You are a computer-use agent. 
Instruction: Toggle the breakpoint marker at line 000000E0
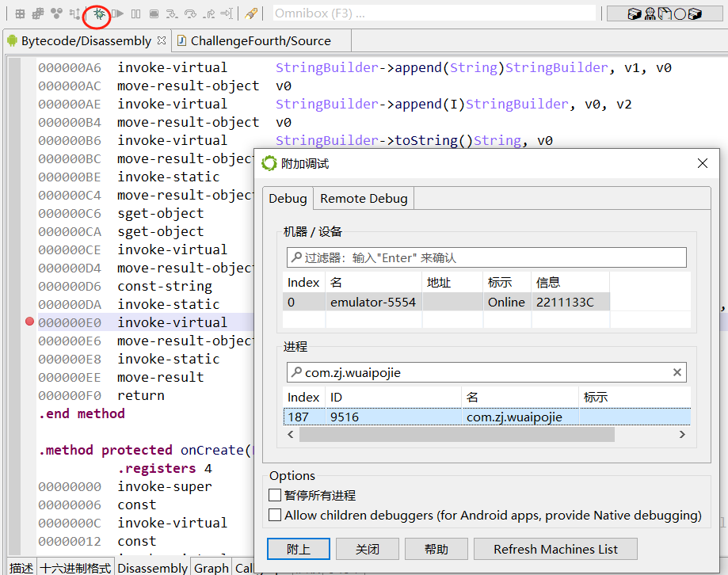tap(30, 322)
